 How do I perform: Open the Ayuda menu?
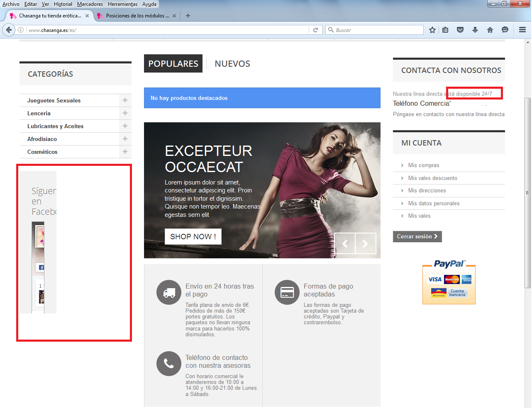tap(149, 4)
